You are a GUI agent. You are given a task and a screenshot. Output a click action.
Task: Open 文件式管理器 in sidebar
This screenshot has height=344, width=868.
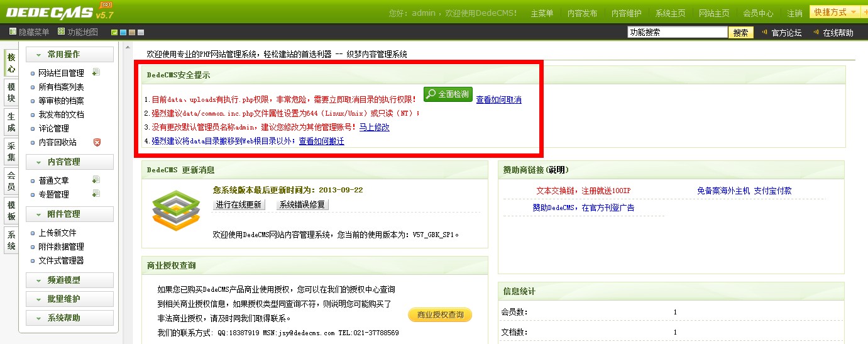tap(61, 260)
